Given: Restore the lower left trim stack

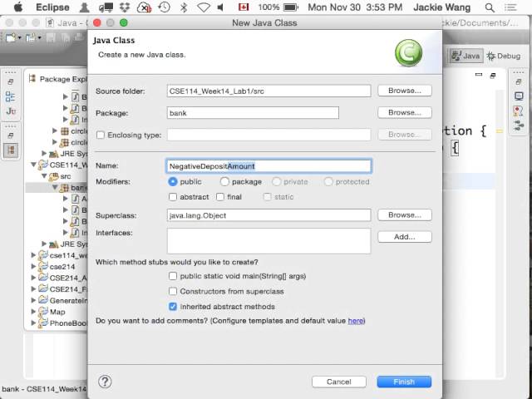Looking at the screenshot, I should 11,135.
